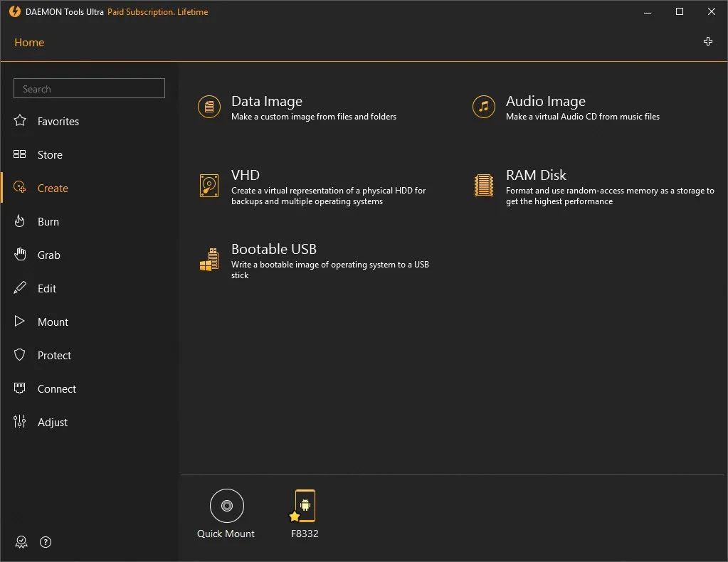The height and width of the screenshot is (562, 728).
Task: Select the VHD title
Action: tap(246, 175)
